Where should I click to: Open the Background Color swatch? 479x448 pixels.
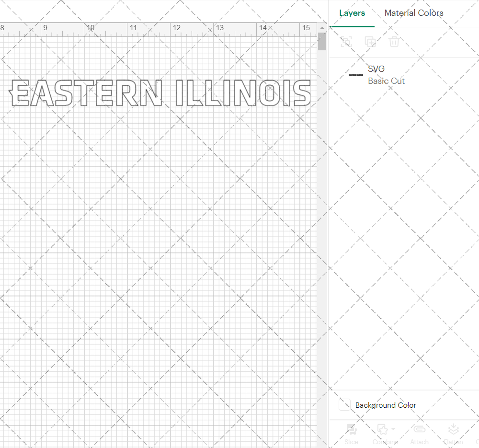344,404
